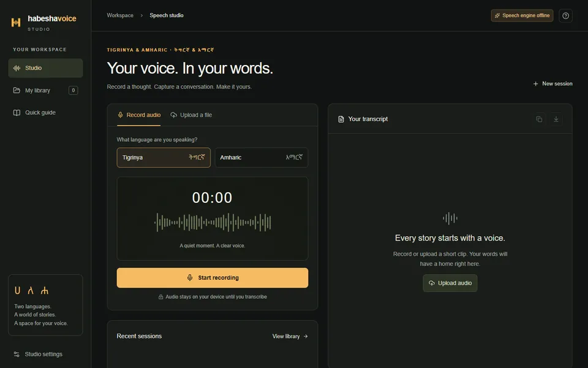
Task: Click the Recent sessions heading
Action: [x=139, y=336]
